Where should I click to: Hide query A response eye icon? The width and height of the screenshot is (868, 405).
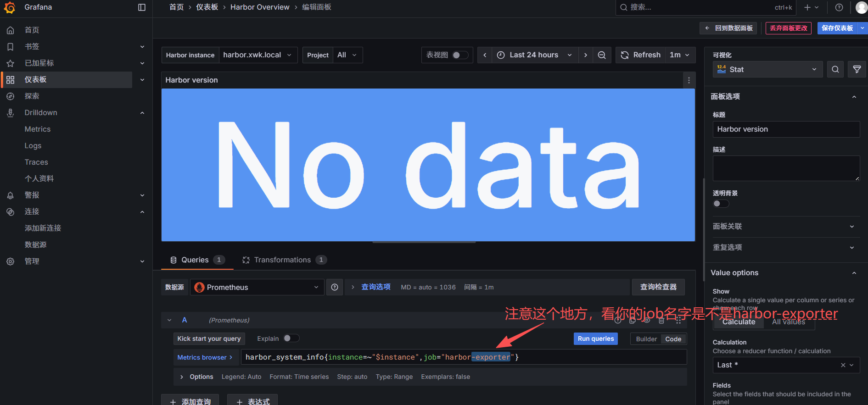647,320
